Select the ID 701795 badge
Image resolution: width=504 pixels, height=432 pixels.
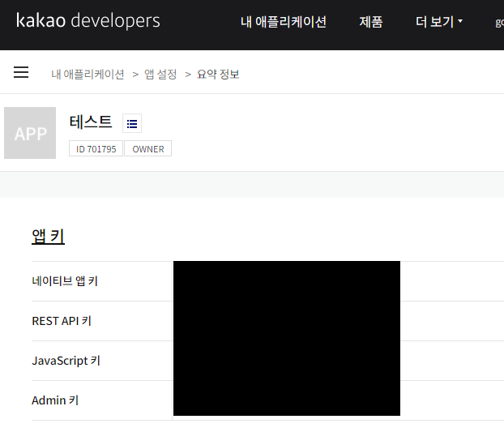pos(96,149)
